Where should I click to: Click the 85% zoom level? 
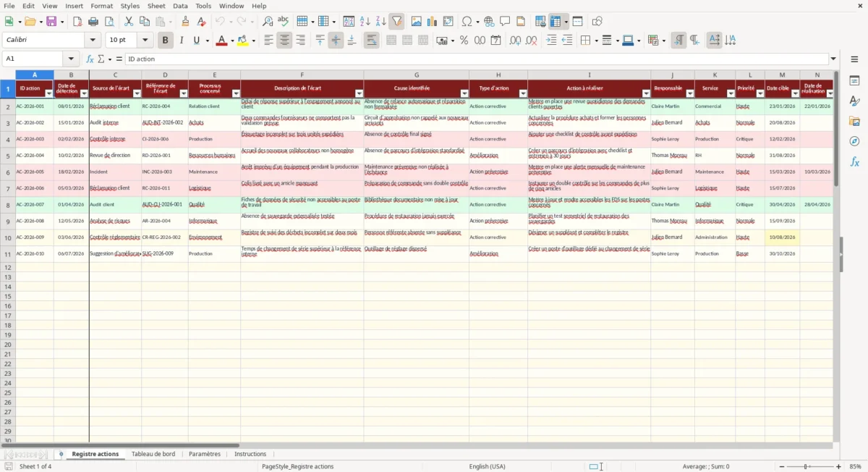855,466
